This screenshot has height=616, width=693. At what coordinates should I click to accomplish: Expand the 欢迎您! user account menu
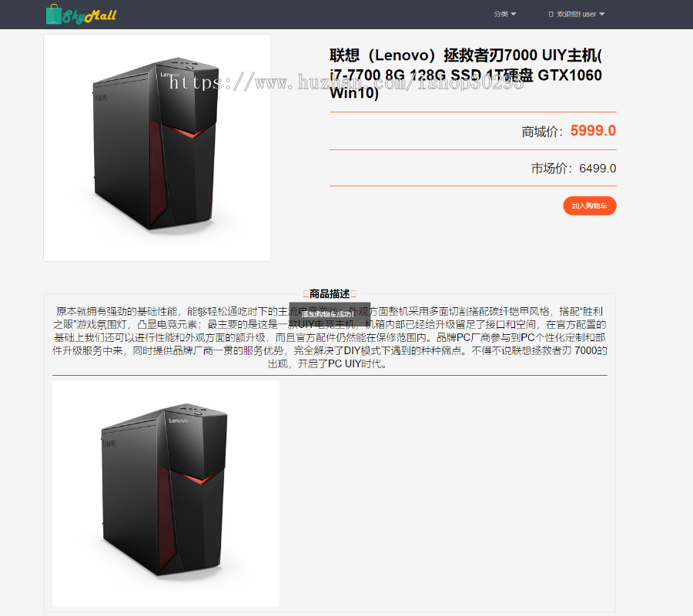click(577, 14)
